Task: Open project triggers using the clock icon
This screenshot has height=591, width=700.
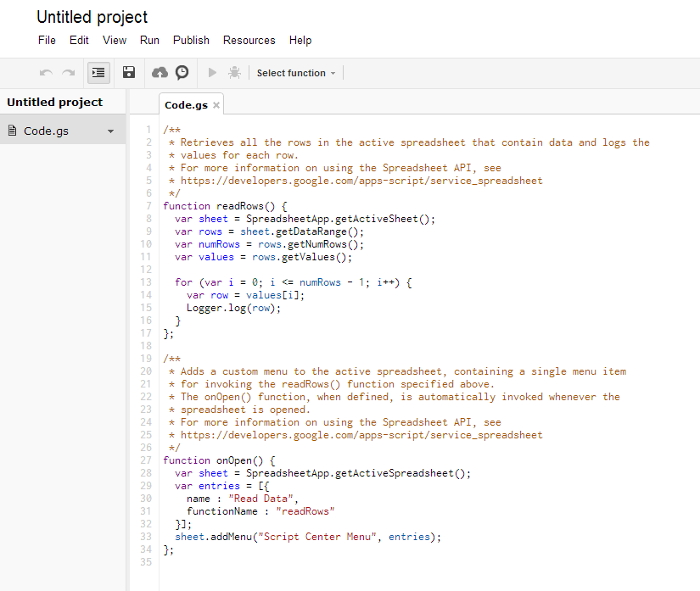Action: [182, 72]
